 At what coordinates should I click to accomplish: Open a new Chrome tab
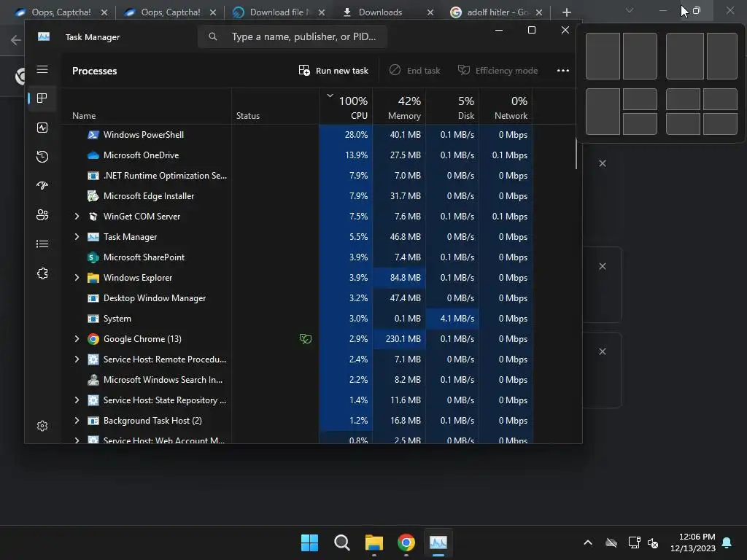[566, 12]
